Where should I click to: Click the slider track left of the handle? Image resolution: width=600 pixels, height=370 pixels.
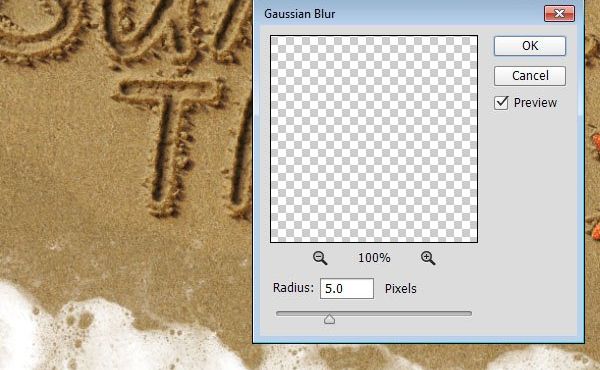300,313
